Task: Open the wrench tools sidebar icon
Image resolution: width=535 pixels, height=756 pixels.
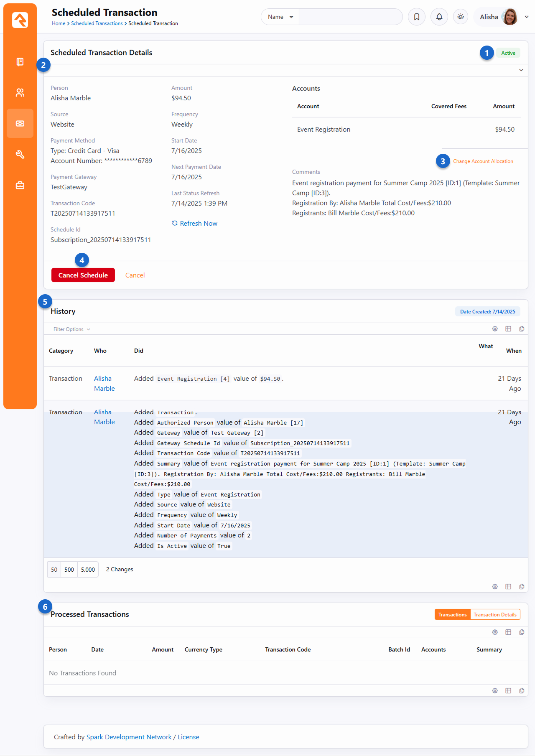Action: click(20, 155)
